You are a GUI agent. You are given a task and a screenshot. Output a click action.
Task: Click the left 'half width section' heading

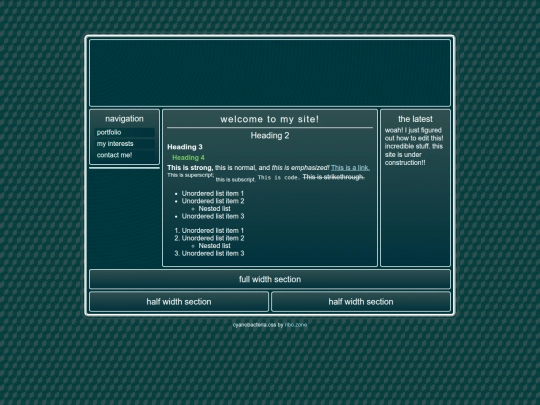click(x=179, y=302)
